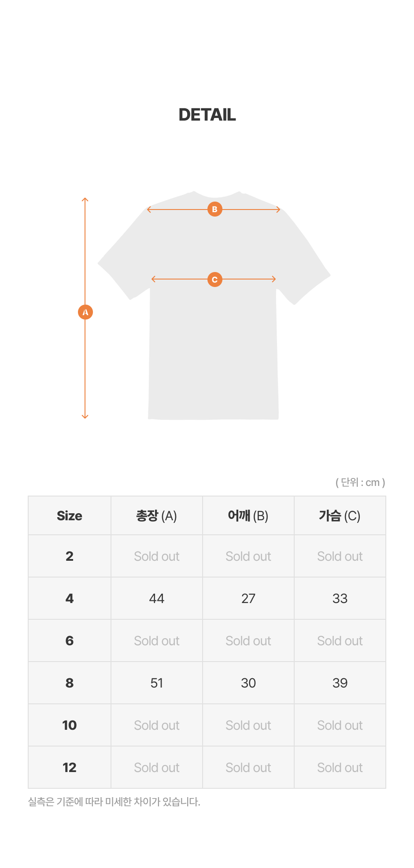Click the chest value 39
414x868 pixels.
pyautogui.click(x=340, y=683)
